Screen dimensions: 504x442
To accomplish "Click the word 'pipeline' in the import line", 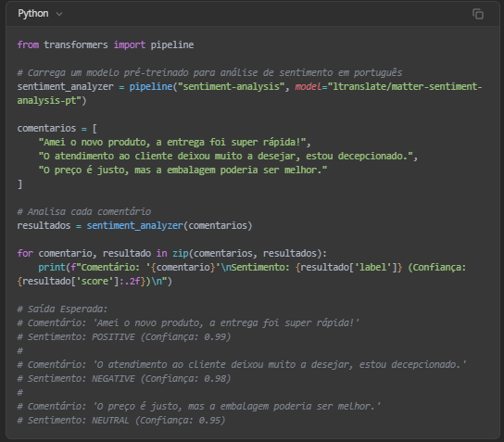I will (x=172, y=44).
